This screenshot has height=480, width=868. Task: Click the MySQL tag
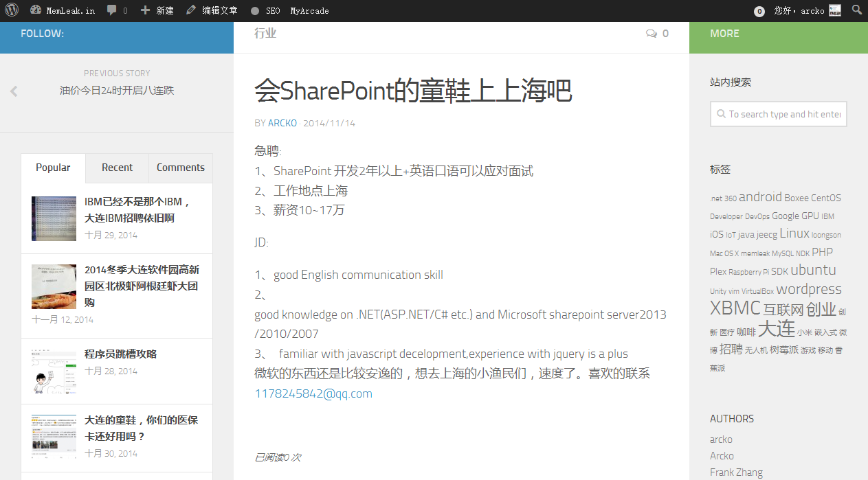(x=783, y=253)
